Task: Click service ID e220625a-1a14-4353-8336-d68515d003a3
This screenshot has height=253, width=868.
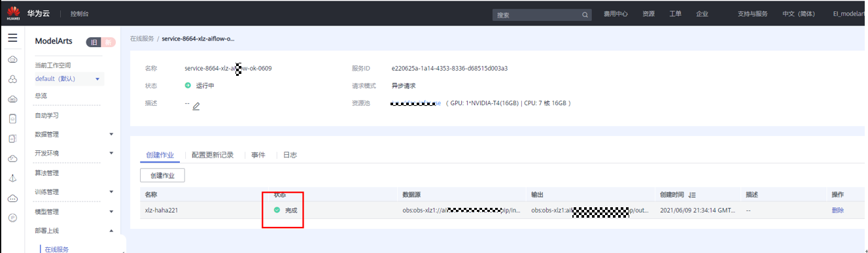Action: tap(449, 68)
